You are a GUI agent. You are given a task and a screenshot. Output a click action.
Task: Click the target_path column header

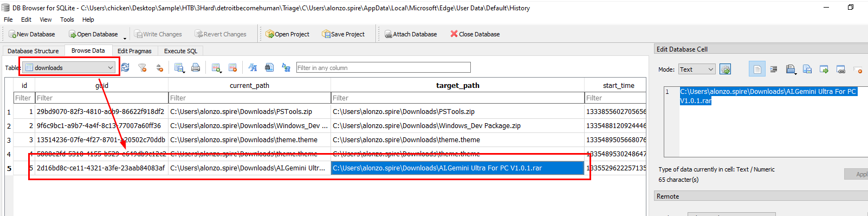[458, 85]
